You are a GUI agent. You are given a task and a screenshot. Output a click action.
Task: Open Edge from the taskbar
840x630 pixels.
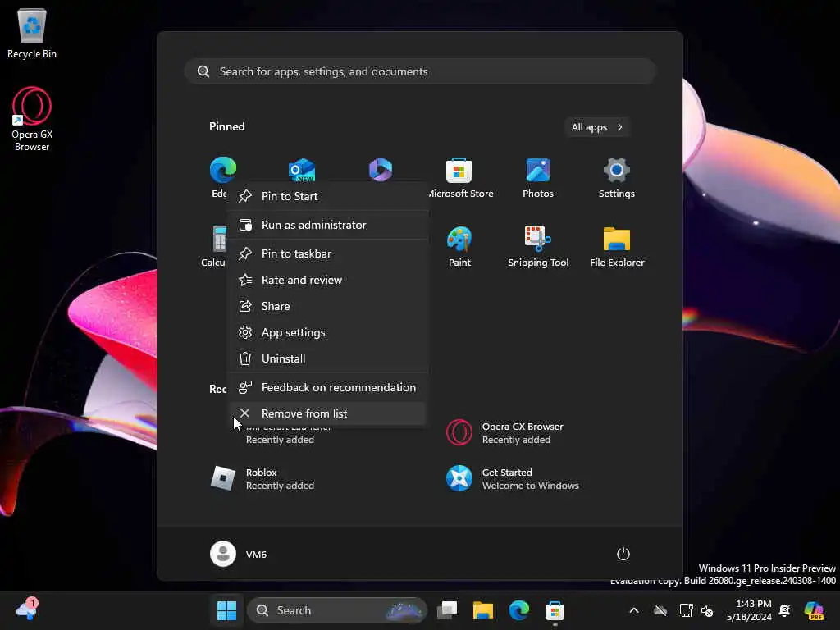[x=518, y=610]
